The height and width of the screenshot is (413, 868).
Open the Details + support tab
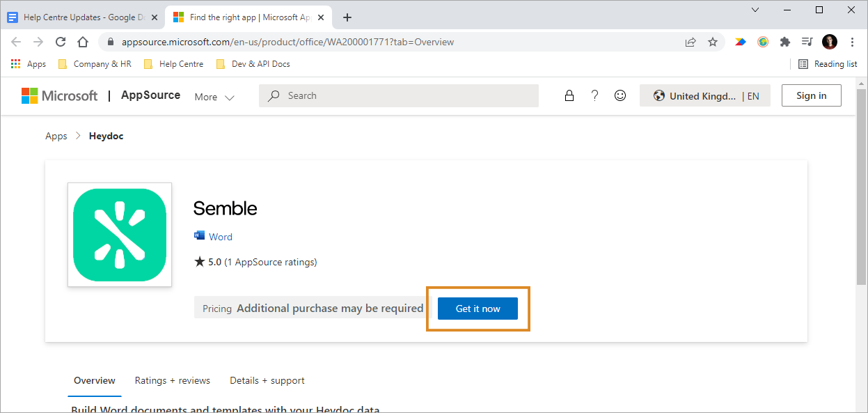pyautogui.click(x=267, y=380)
